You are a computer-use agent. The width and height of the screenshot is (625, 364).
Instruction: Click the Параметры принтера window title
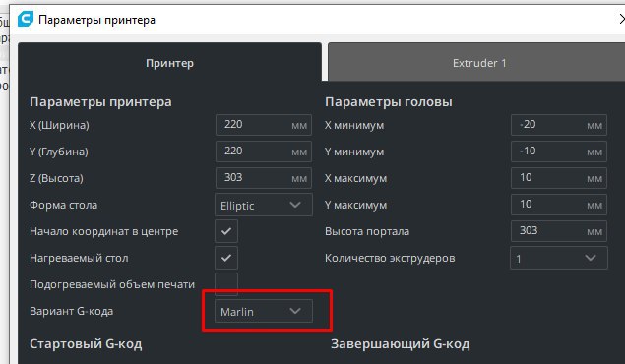pos(96,20)
